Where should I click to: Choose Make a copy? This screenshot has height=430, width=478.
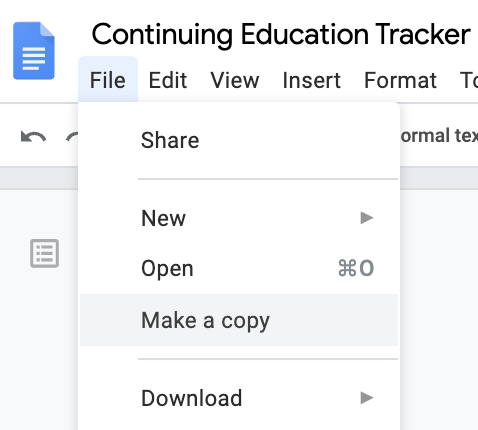[239, 320]
